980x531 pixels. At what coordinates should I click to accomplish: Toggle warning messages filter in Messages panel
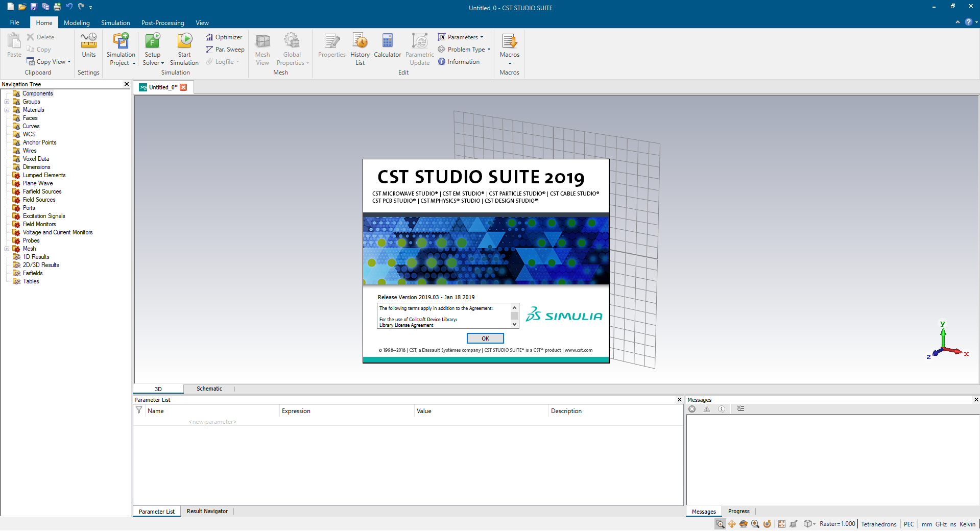(707, 409)
